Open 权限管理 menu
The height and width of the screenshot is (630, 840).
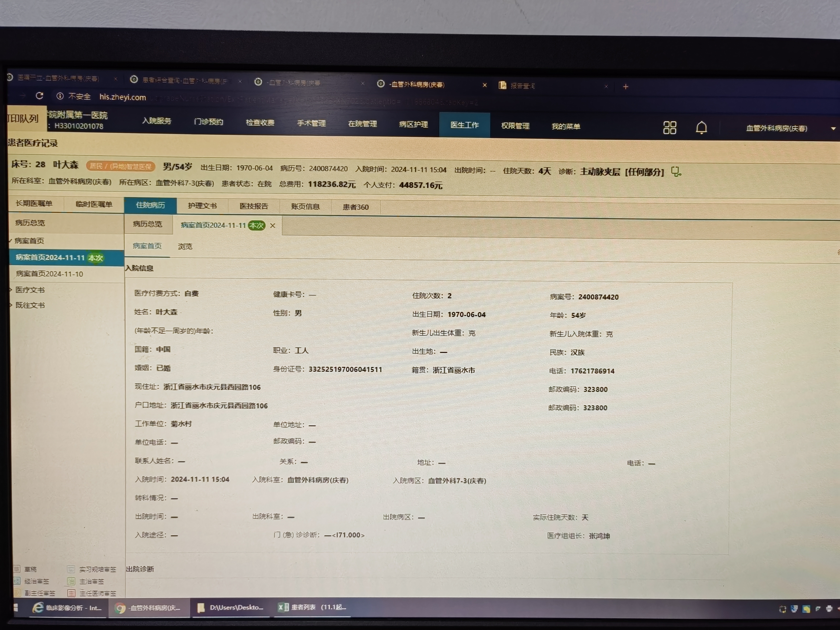pos(515,126)
